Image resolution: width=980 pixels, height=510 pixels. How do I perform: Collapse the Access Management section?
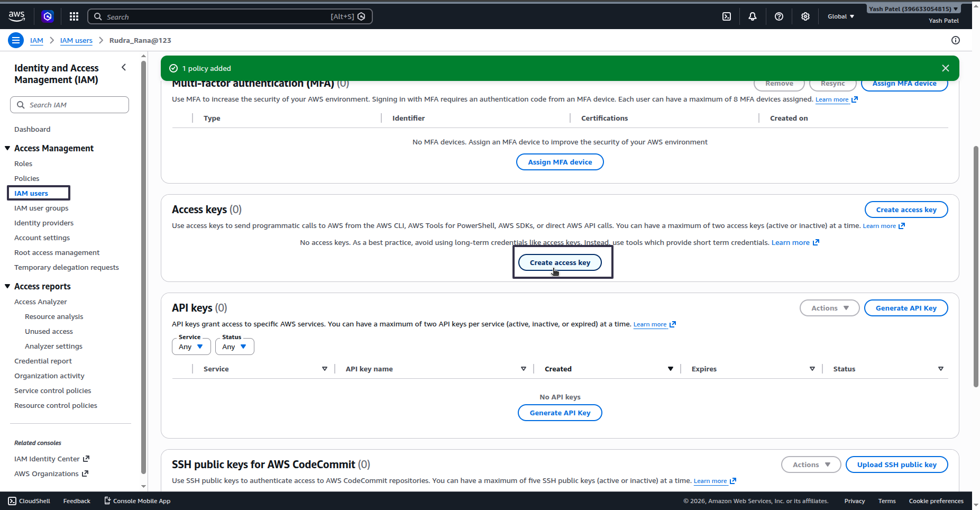pos(7,148)
